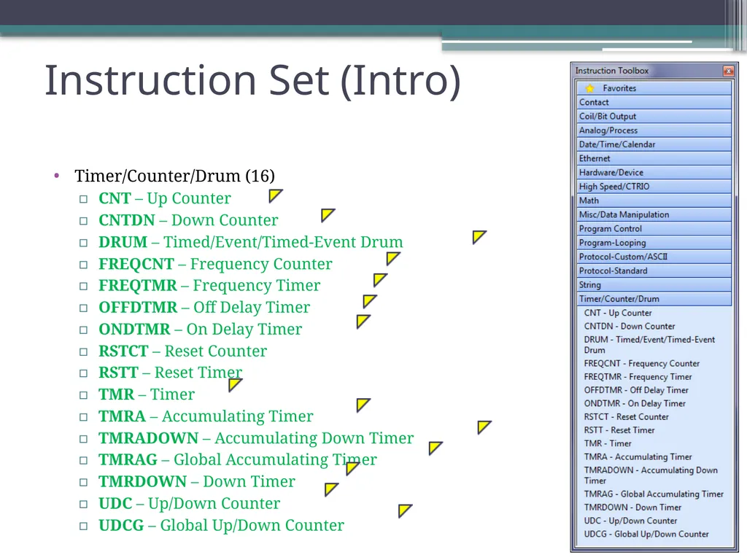Select CNTDN - Down Counter in toolbox
This screenshot has height=560, width=747.
pos(630,326)
